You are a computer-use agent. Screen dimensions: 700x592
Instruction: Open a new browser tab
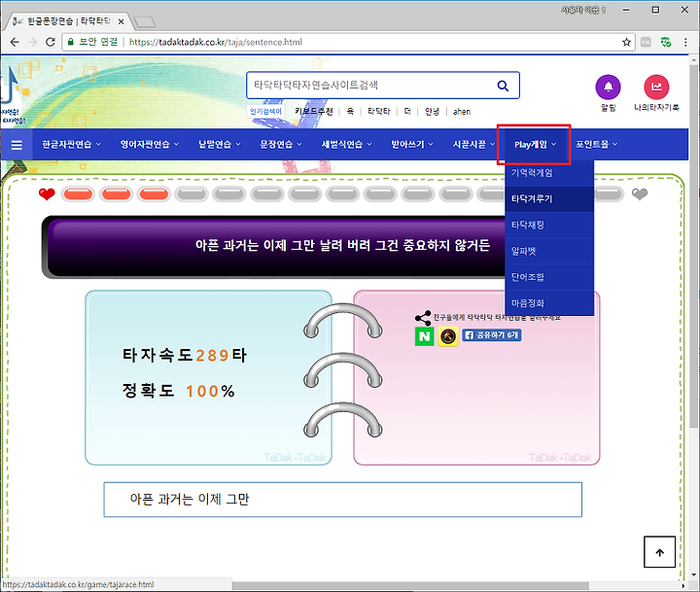pyautogui.click(x=145, y=22)
